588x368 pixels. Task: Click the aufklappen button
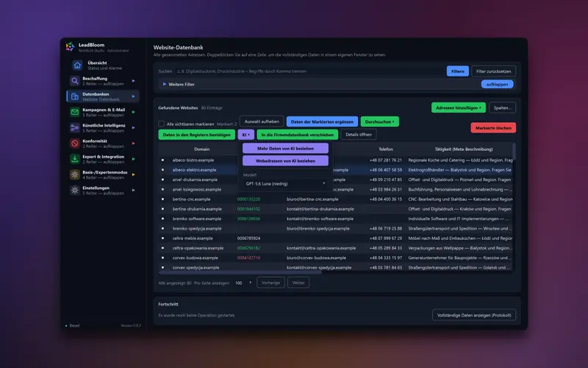click(x=497, y=84)
